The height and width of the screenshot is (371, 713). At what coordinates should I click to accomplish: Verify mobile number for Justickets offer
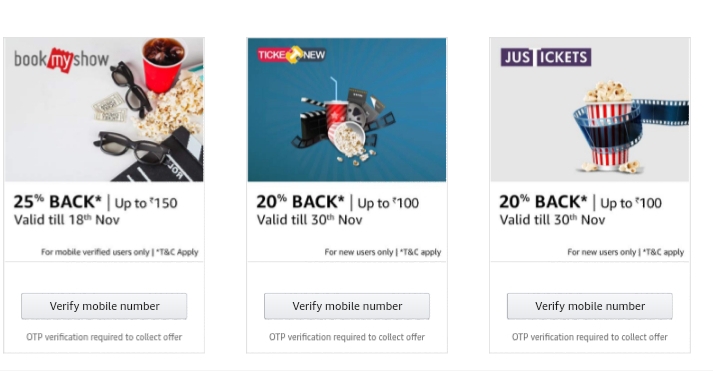point(590,306)
